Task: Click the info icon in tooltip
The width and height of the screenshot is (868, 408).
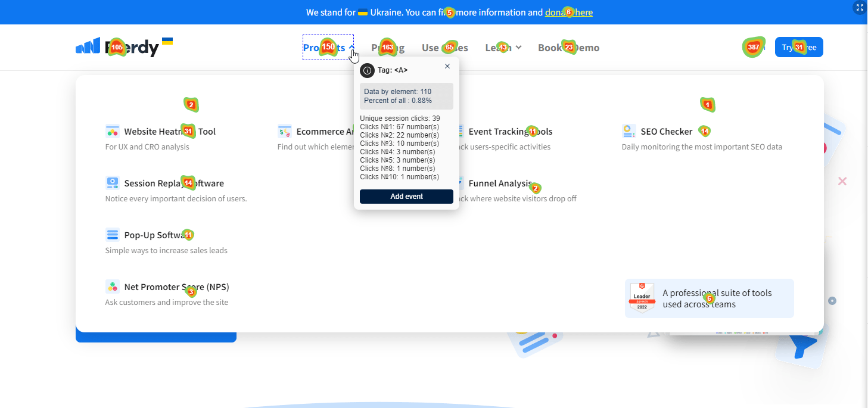Action: [x=367, y=70]
